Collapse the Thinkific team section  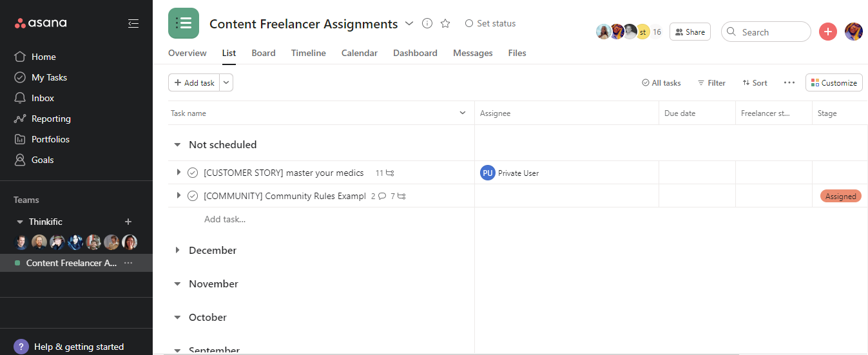coord(19,222)
